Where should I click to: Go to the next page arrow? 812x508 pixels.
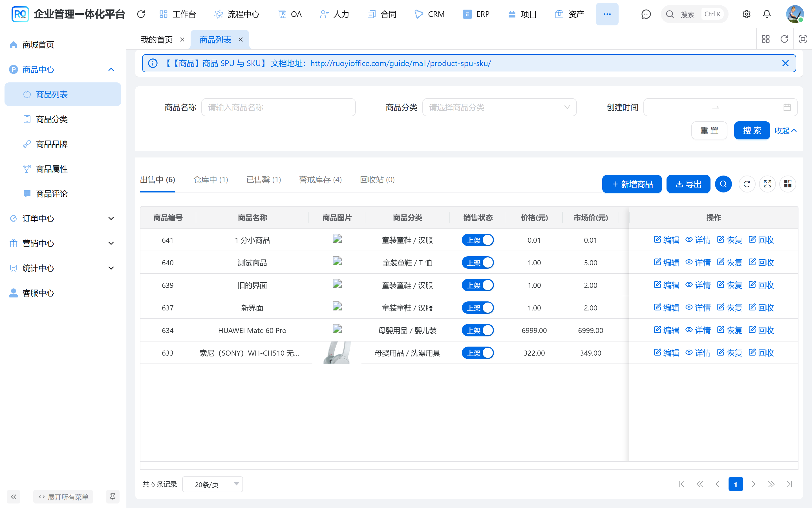click(754, 484)
